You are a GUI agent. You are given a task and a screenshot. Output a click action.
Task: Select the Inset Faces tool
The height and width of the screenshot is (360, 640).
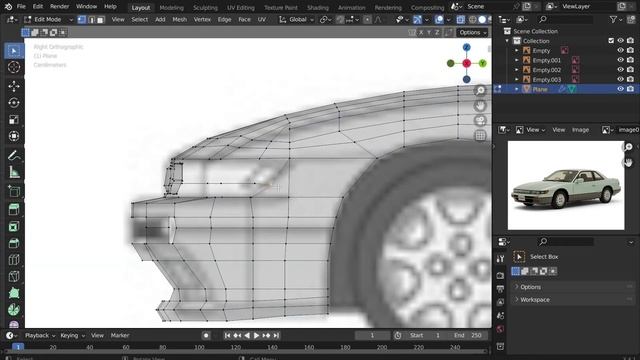pyautogui.click(x=14, y=227)
